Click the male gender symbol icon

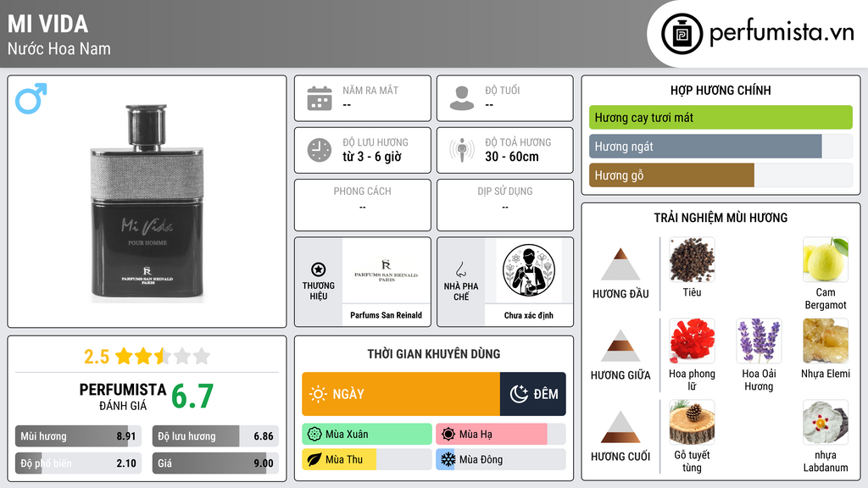point(31,98)
